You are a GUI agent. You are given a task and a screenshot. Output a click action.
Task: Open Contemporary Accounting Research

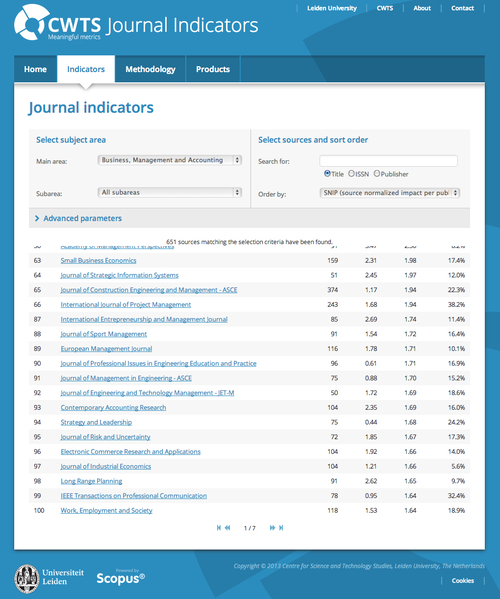click(x=113, y=408)
